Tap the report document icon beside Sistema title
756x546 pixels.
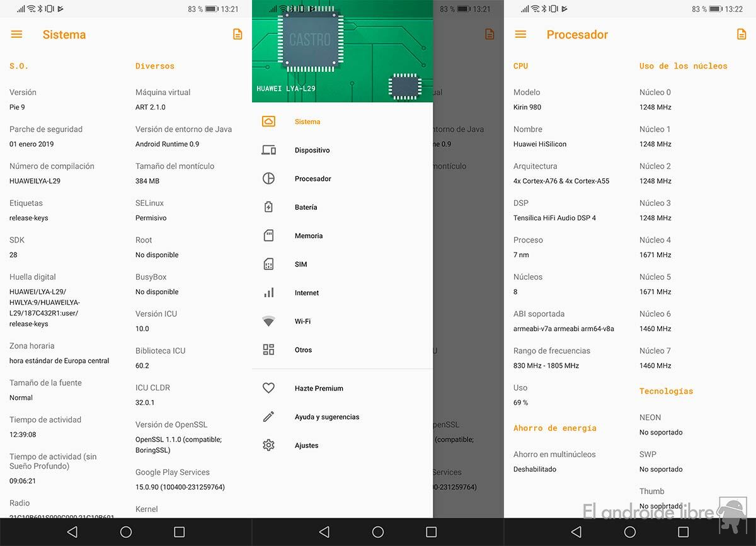pyautogui.click(x=238, y=35)
